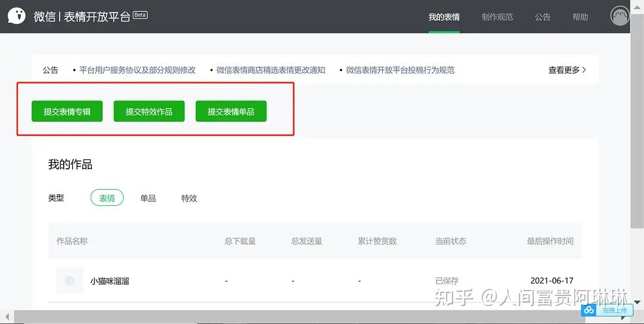Screen dimensions: 644x324
Task: Click the WeChat sticker platform logo icon
Action: 17,17
